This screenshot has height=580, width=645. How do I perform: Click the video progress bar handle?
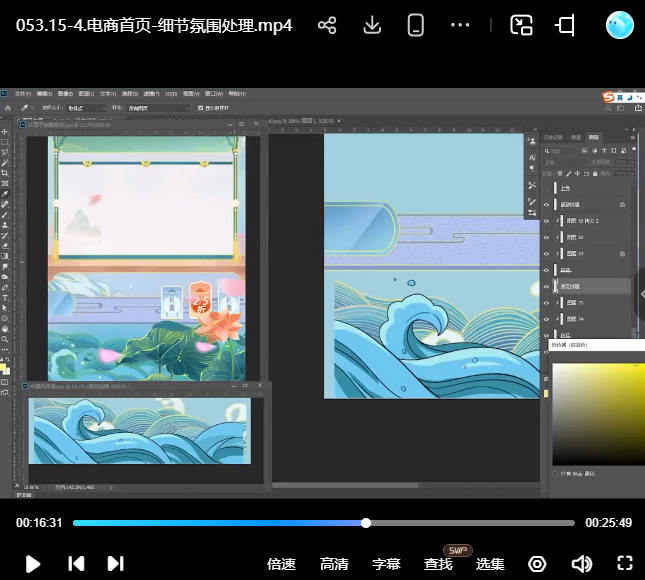366,523
